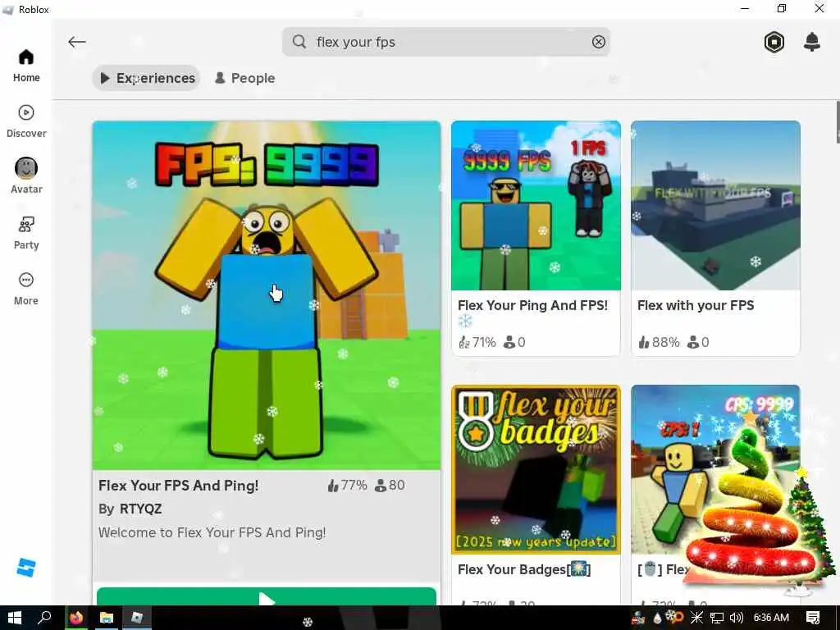Click the 71% rating of Flex Your Ping And FPS
The image size is (840, 630).
point(477,342)
